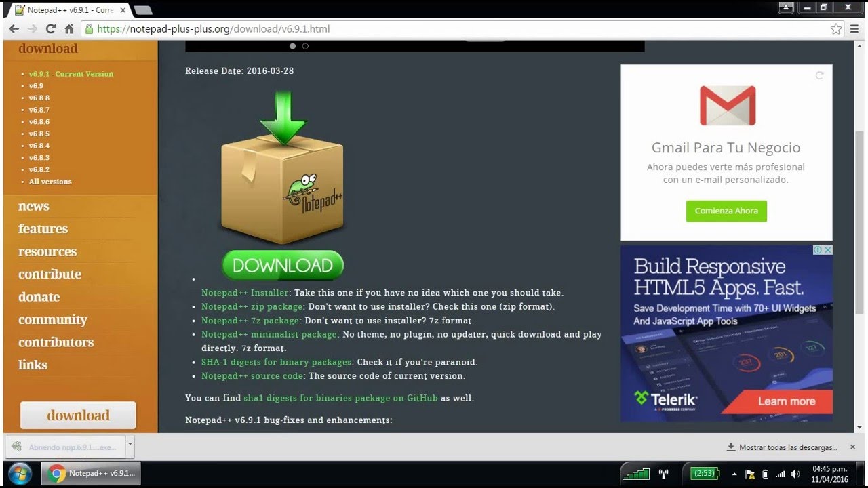
Task: Open the Windows Start button
Action: tap(20, 473)
